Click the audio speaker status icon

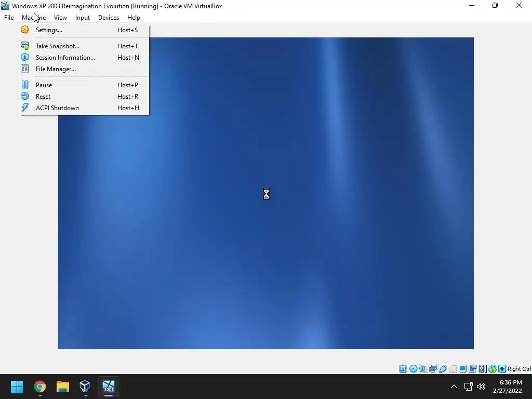(423, 369)
